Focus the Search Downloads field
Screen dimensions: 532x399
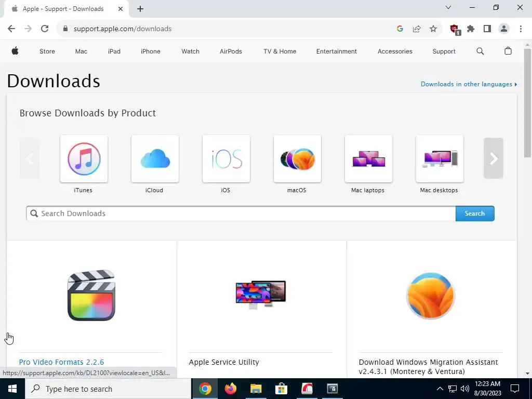pyautogui.click(x=241, y=214)
